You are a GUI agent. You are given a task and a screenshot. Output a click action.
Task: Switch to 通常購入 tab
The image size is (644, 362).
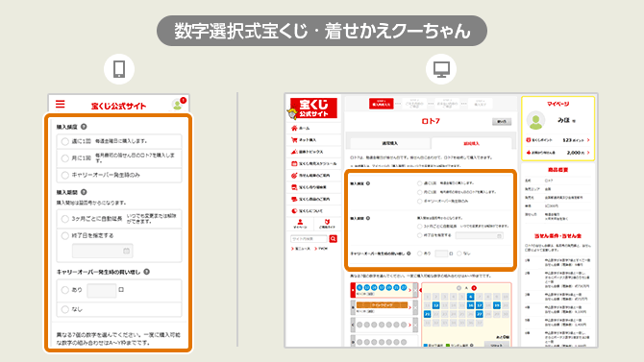coord(389,143)
